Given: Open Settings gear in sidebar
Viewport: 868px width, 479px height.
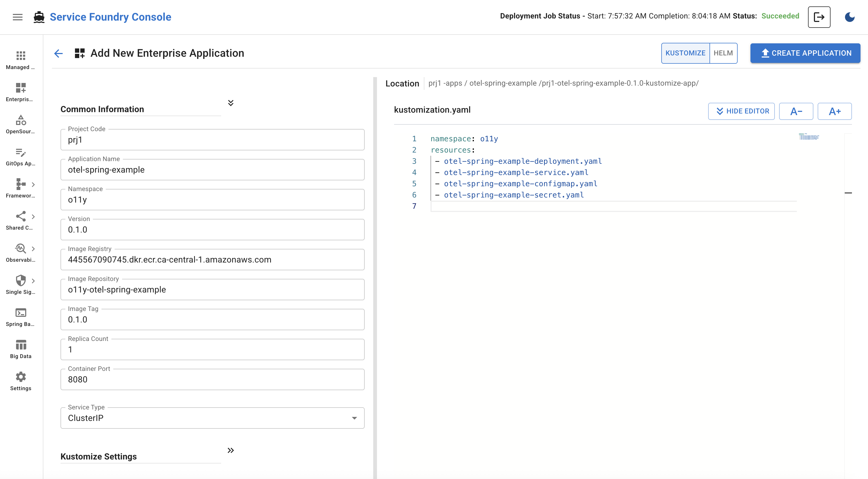Looking at the screenshot, I should tap(21, 377).
